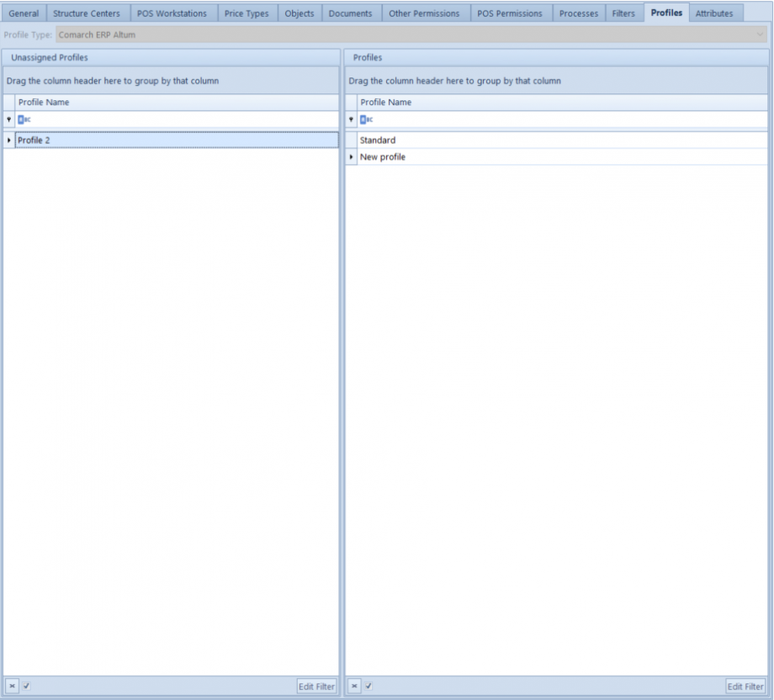Open the Documents tab
Screen dimensions: 774x700
pyautogui.click(x=351, y=13)
